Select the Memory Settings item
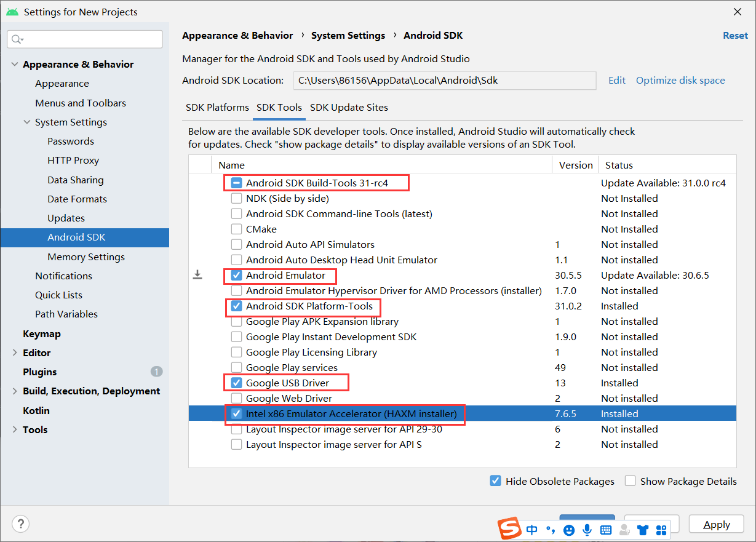Viewport: 756px width, 542px height. tap(86, 257)
